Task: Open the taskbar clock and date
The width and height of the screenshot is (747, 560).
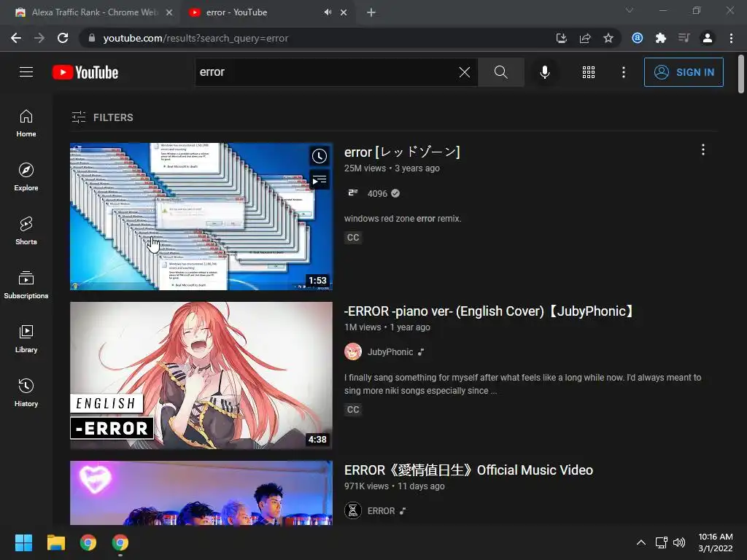Action: point(715,542)
